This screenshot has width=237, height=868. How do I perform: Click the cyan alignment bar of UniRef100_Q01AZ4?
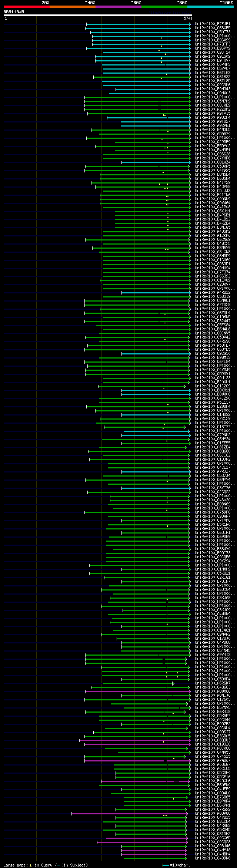click(156, 162)
